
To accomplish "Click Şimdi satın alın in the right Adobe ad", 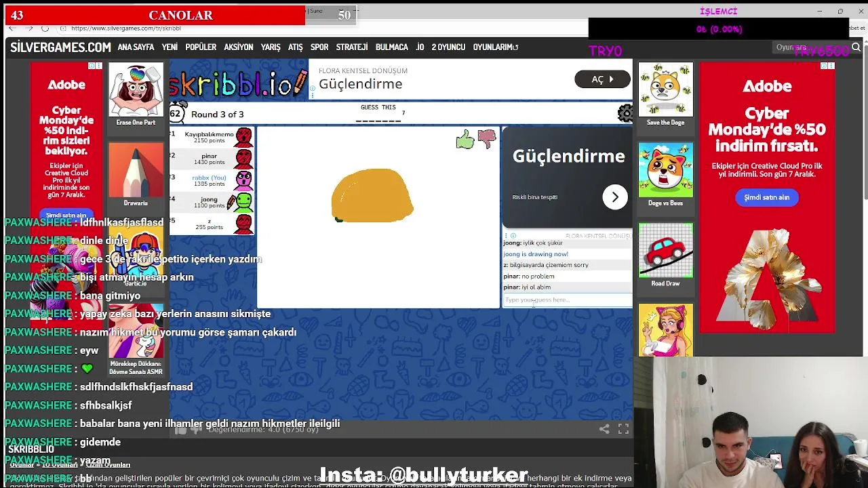I will pyautogui.click(x=767, y=197).
